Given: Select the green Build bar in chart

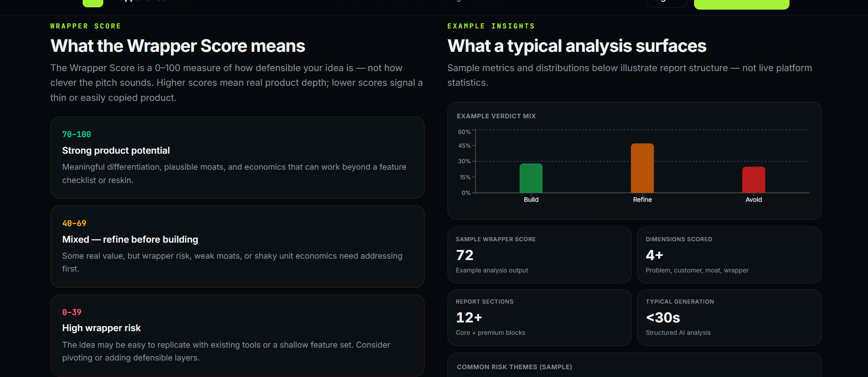Looking at the screenshot, I should click(x=531, y=178).
